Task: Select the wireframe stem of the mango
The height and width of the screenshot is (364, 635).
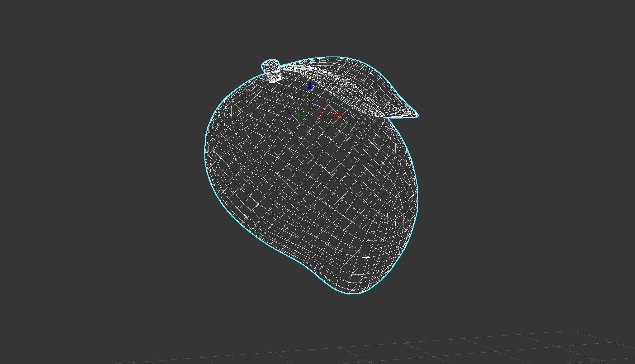Action: click(x=272, y=71)
